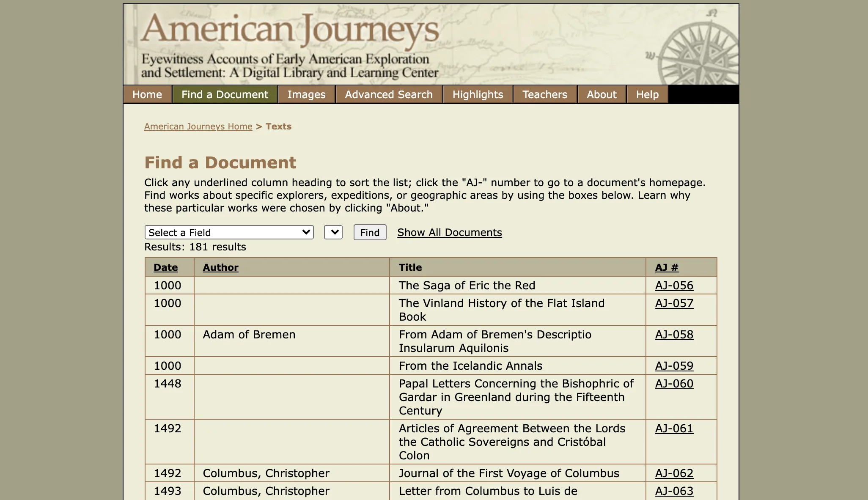Screen dimensions: 868x500
Task: Go to the Home menu tab
Action: 147,94
